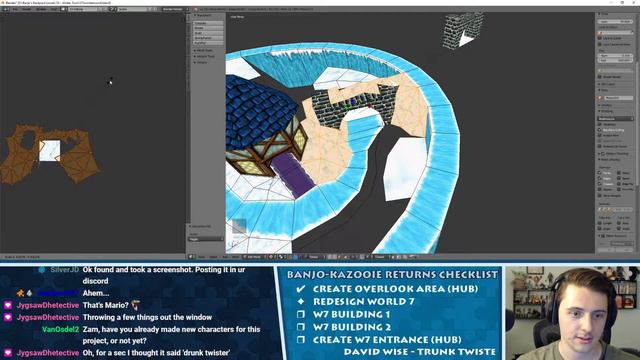Click the viewport shading icon

pos(271,257)
